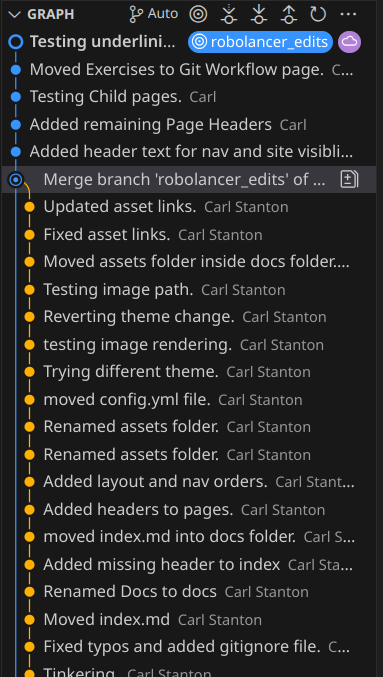This screenshot has width=383, height=677.
Task: Click the robolancer_edits branch badge
Action: 260,42
